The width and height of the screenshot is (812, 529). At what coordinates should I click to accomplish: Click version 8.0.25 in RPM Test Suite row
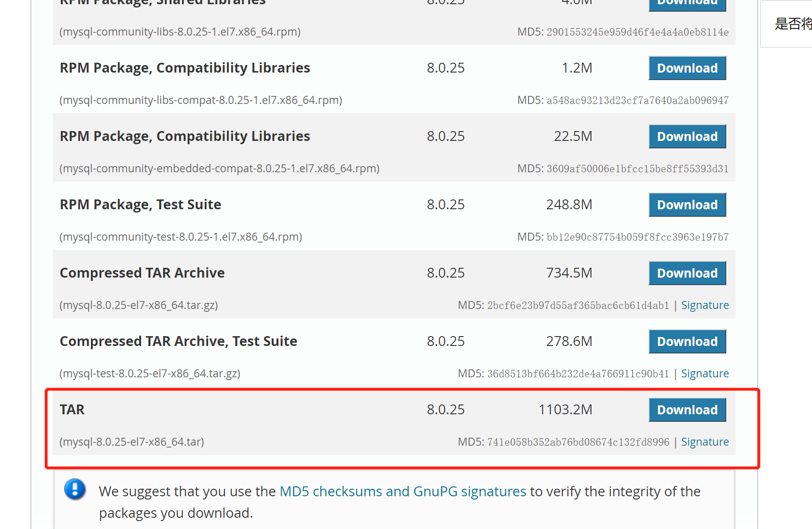446,205
